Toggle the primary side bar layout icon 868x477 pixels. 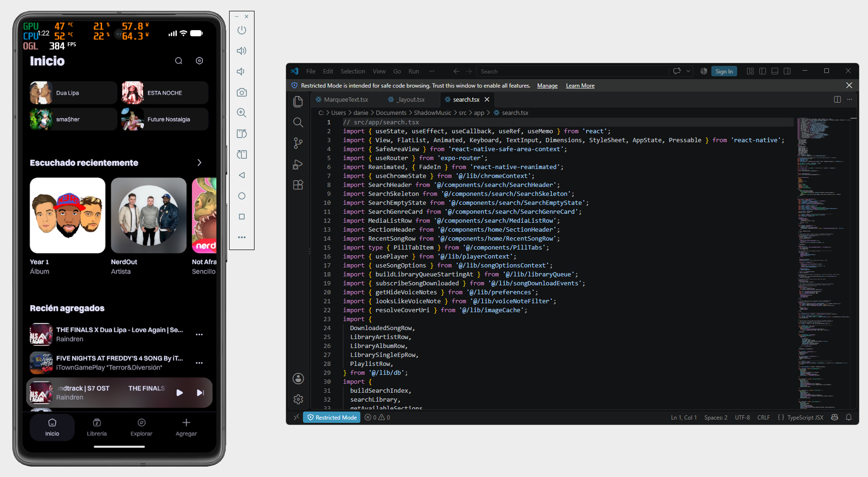point(763,71)
